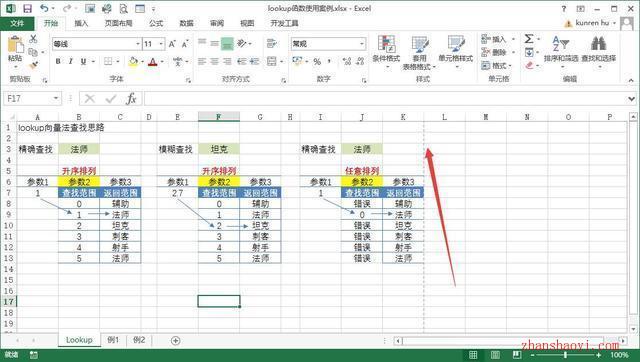Expand the font size dropdown showing 11
The width and height of the screenshot is (640, 362).
pyautogui.click(x=161, y=44)
